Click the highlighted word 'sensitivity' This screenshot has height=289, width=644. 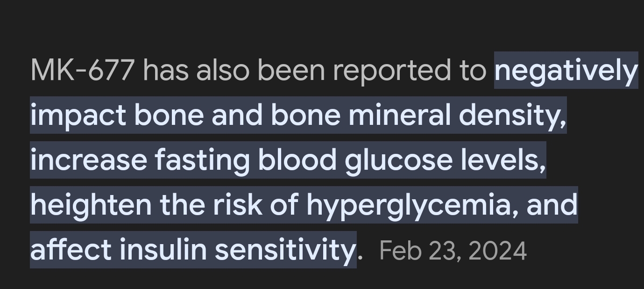(x=285, y=250)
